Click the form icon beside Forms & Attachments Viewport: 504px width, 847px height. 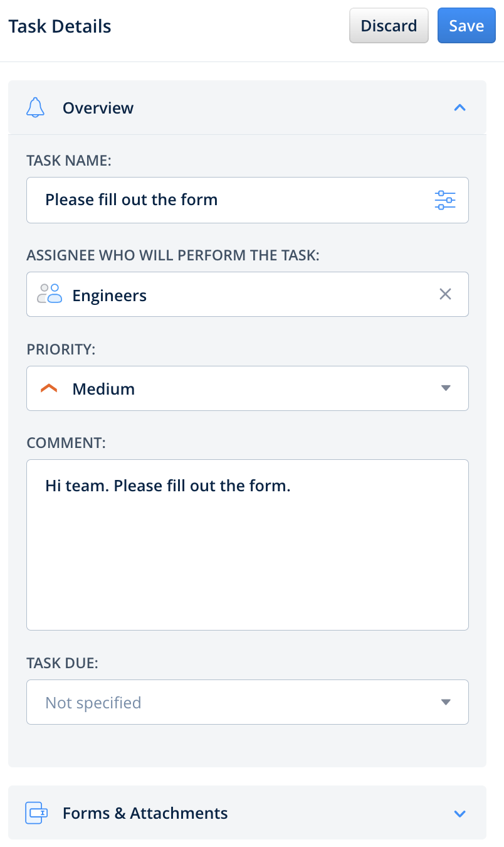pos(36,813)
